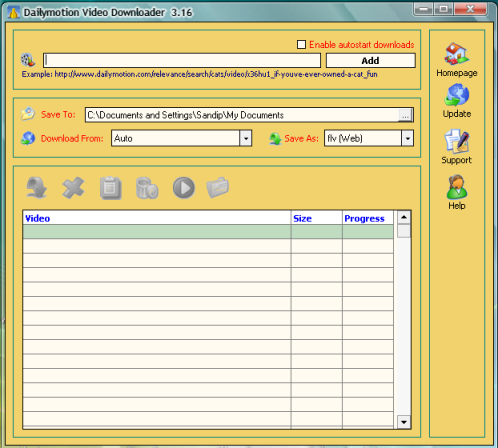Image resolution: width=498 pixels, height=448 pixels.
Task: Click the Support label
Action: pos(457,160)
